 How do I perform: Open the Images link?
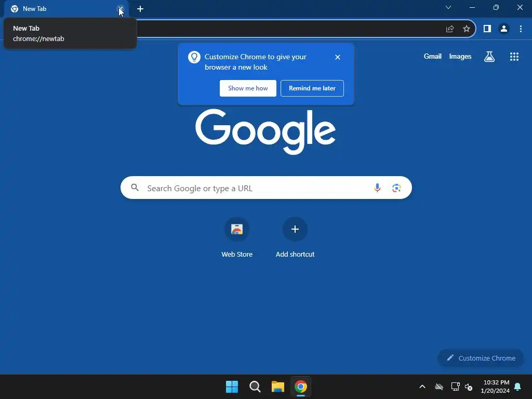coord(460,56)
